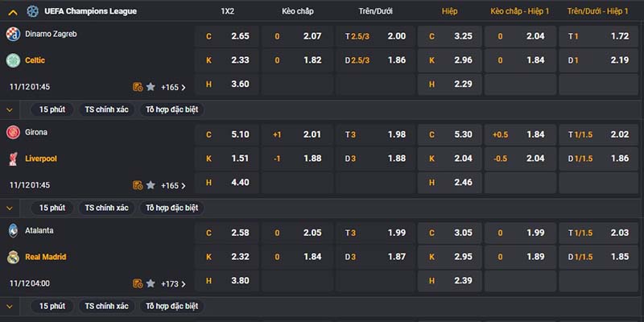Open +165 more markets for Girona match
This screenshot has height=322, width=644.
173,186
